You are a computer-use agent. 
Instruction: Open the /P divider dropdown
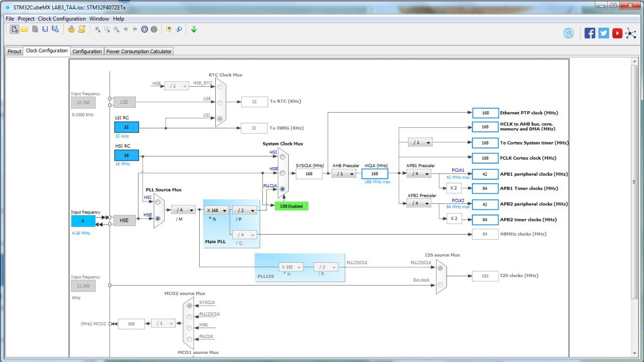[245, 210]
